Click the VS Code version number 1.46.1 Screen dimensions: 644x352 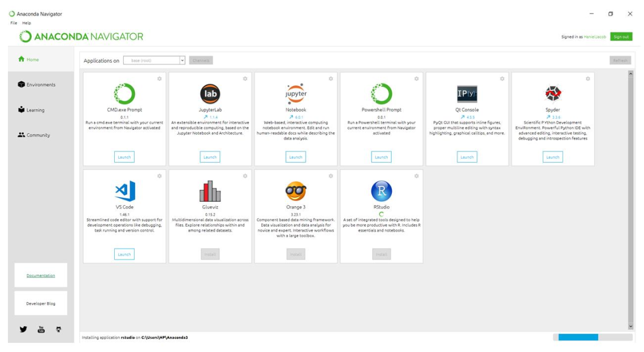[124, 215]
